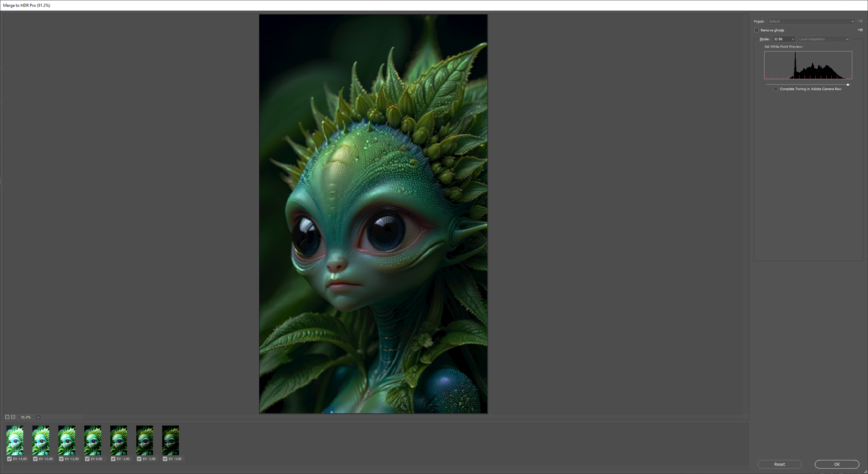Select the EV +2.00 thumbnail

coord(41,440)
